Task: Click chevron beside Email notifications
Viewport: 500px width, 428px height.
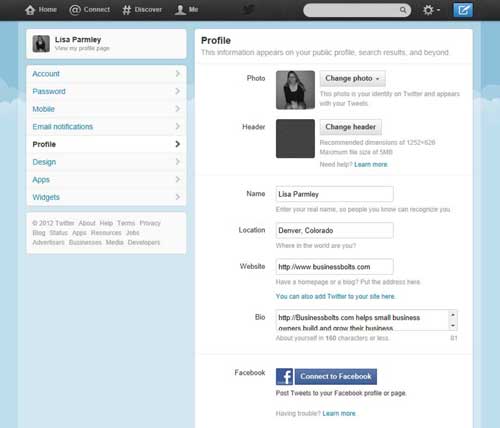Action: (178, 126)
